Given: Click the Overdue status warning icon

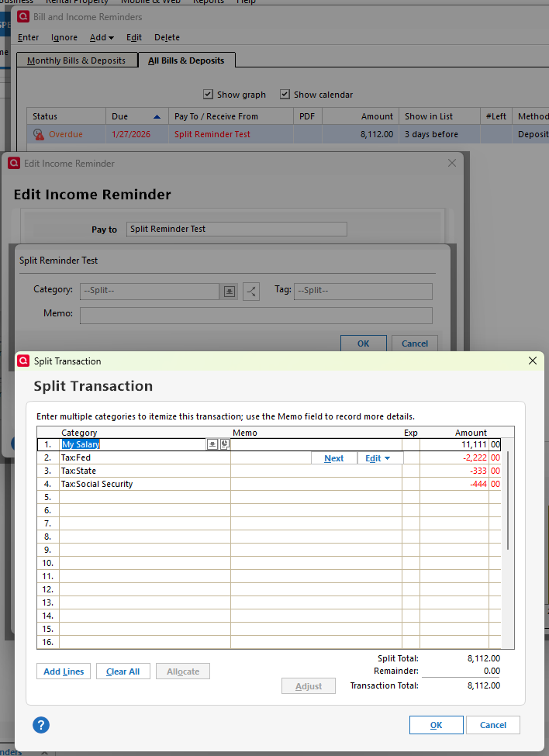Looking at the screenshot, I should pyautogui.click(x=39, y=134).
